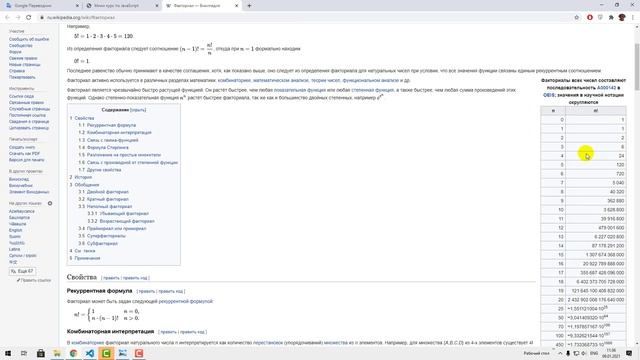
Task: Open Task View on the taskbar
Action: (24, 353)
